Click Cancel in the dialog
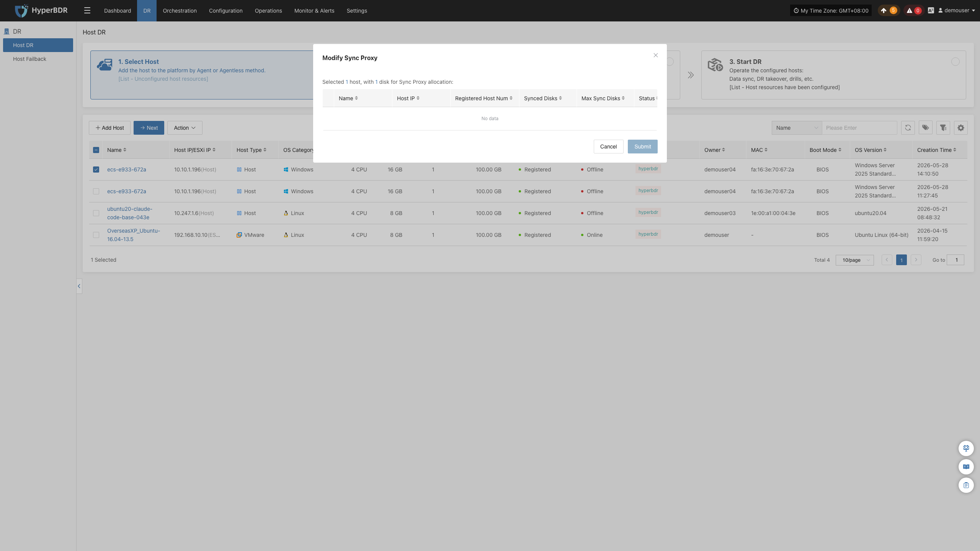Image resolution: width=980 pixels, height=551 pixels. point(609,147)
